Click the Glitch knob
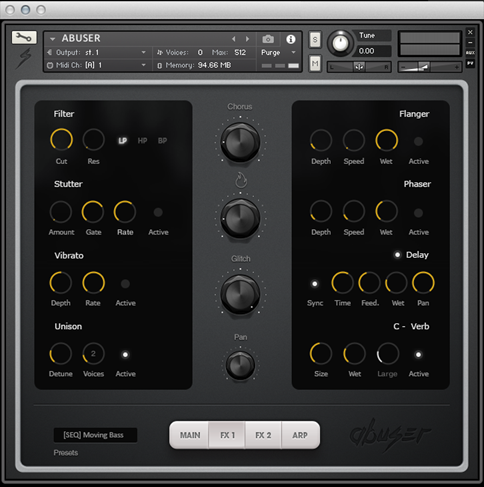 pos(240,294)
